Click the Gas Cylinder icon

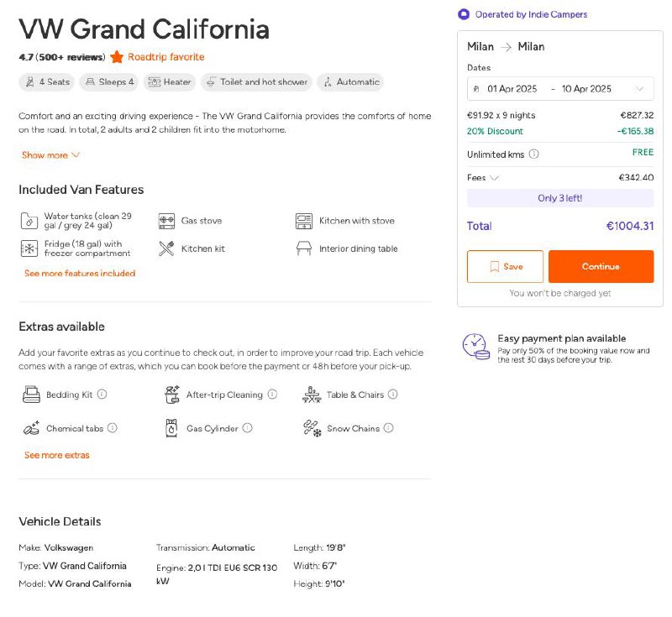[x=171, y=428]
